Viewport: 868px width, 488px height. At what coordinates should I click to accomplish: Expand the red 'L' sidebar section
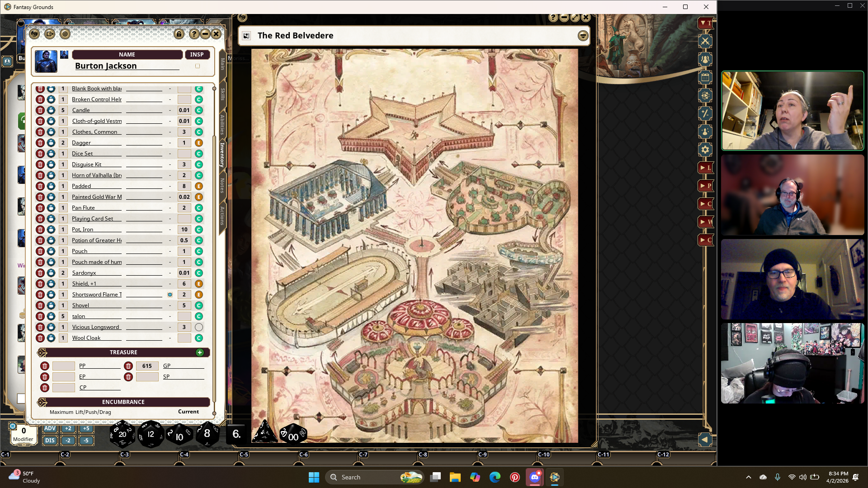[705, 168]
